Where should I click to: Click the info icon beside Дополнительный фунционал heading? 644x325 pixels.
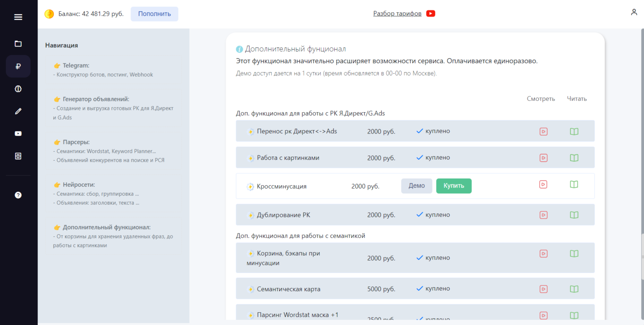(239, 49)
